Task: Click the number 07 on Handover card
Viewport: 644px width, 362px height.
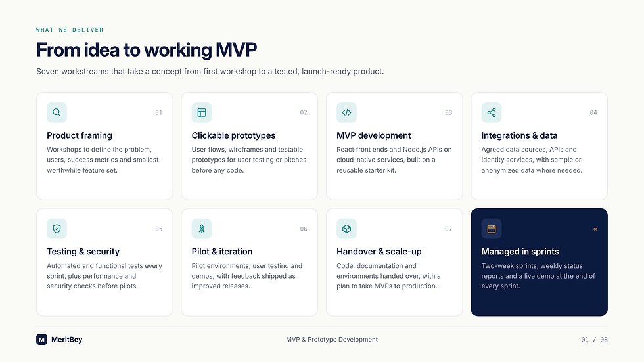Action: tap(448, 229)
